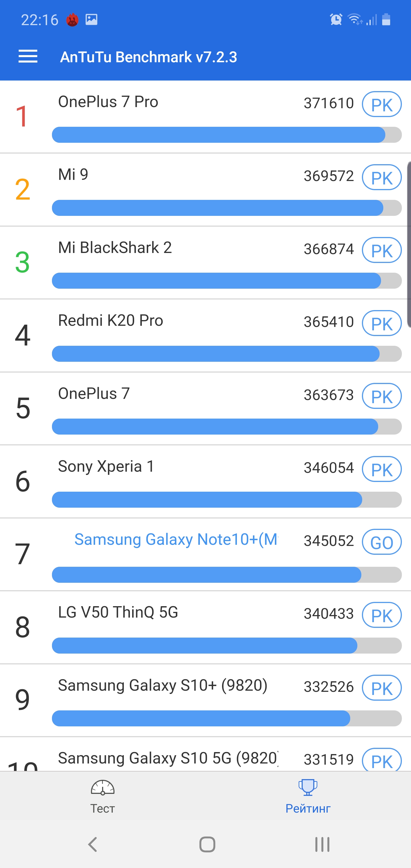Tap PK button next to Mi 9
This screenshot has width=411, height=868.
(x=381, y=177)
